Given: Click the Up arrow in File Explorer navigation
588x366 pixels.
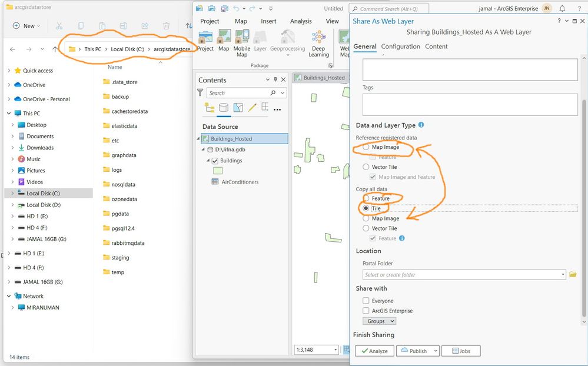Looking at the screenshot, I should (55, 49).
